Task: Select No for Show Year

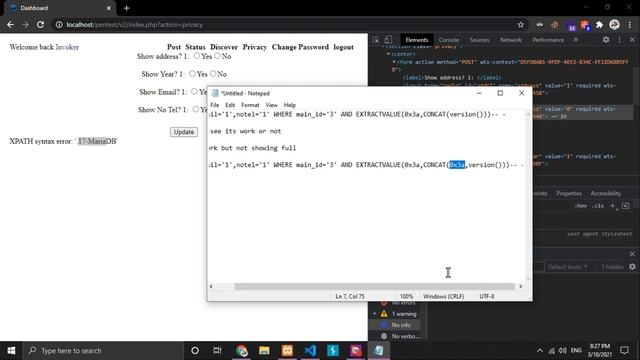Action: (x=213, y=73)
